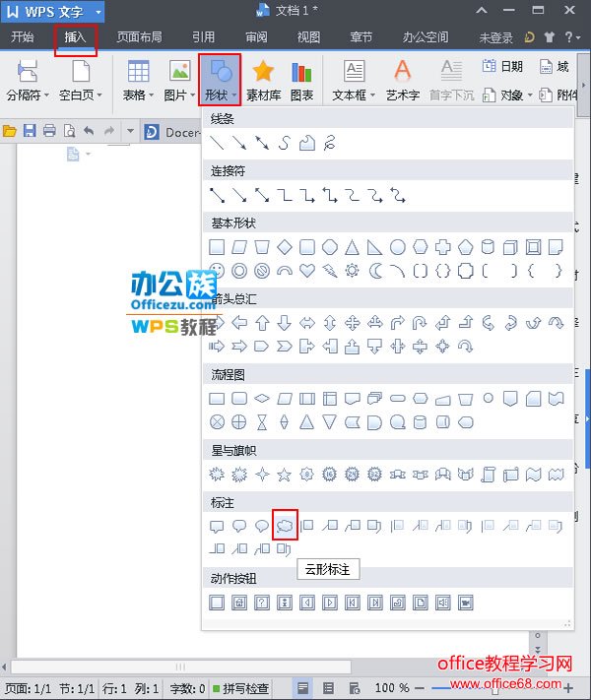
Task: Pick the flowchart decision diamond
Action: tap(262, 398)
